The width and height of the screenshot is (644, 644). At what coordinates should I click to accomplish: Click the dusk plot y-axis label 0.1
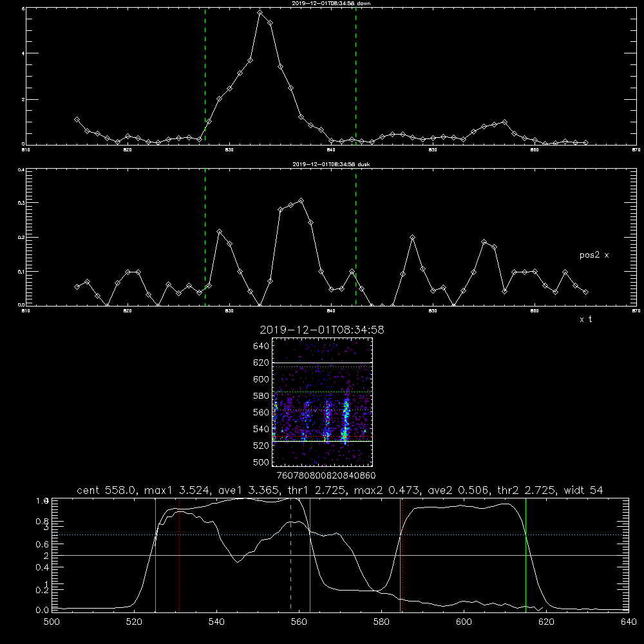pyautogui.click(x=21, y=272)
